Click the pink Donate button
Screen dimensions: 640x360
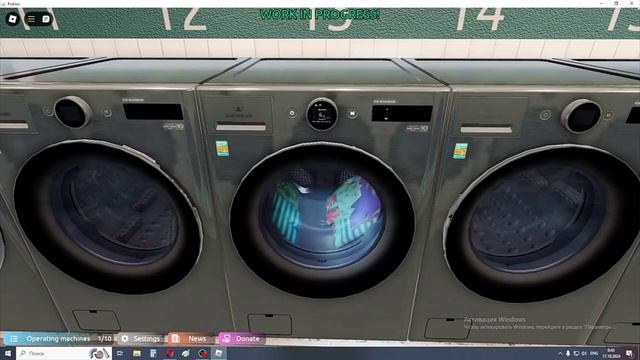tap(242, 338)
